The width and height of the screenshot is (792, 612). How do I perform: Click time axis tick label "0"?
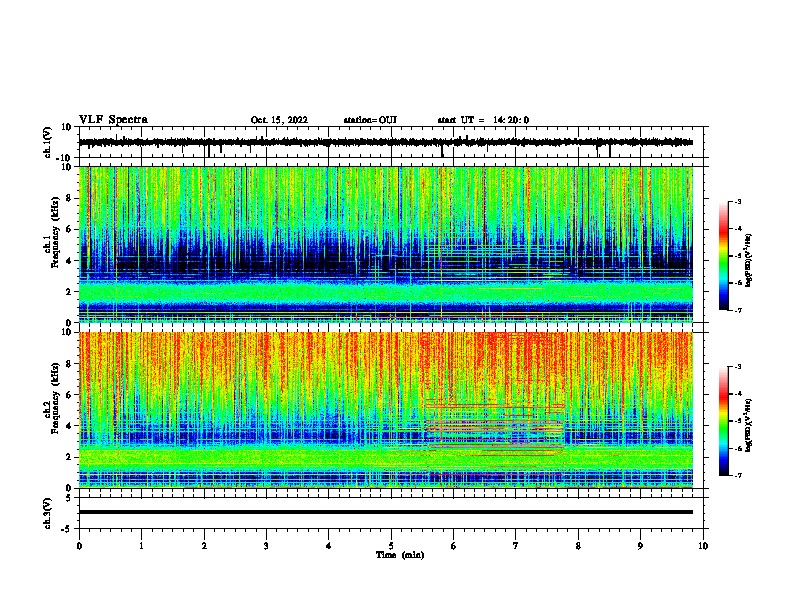click(79, 546)
